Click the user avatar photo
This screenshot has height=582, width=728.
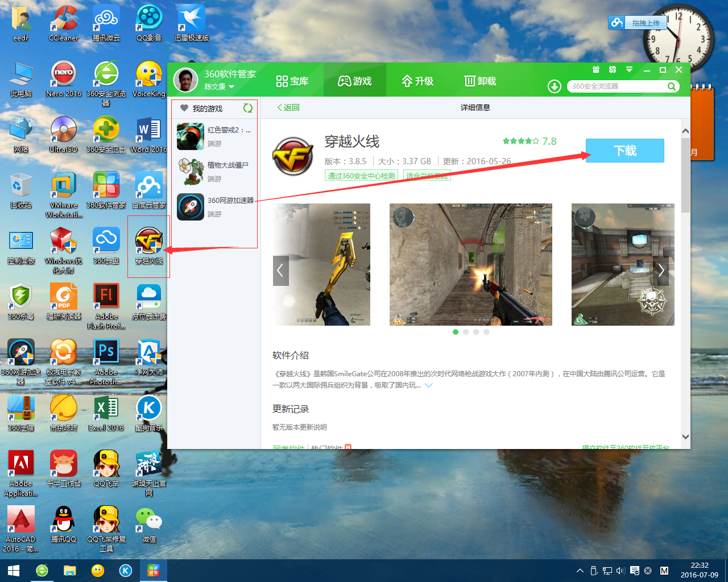[x=185, y=80]
